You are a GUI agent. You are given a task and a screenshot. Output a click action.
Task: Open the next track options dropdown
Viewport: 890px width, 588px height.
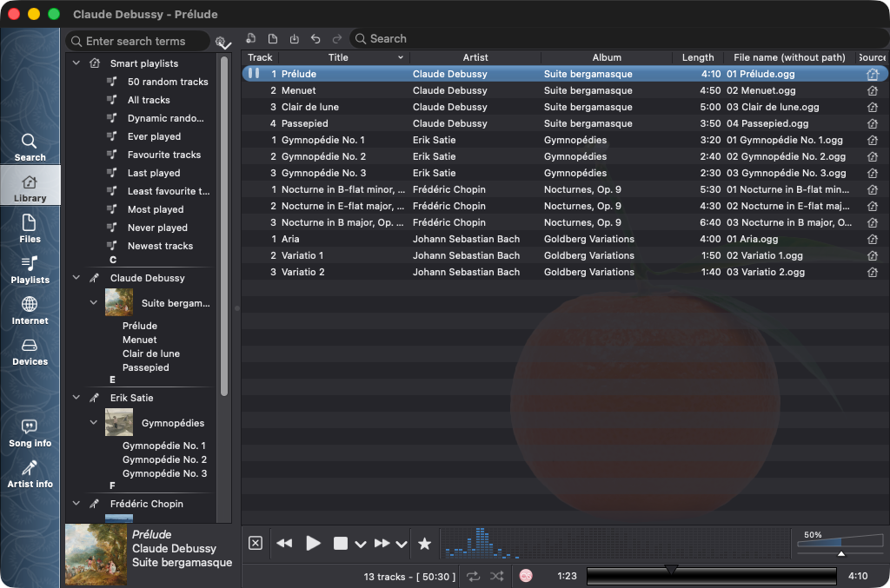tap(402, 545)
